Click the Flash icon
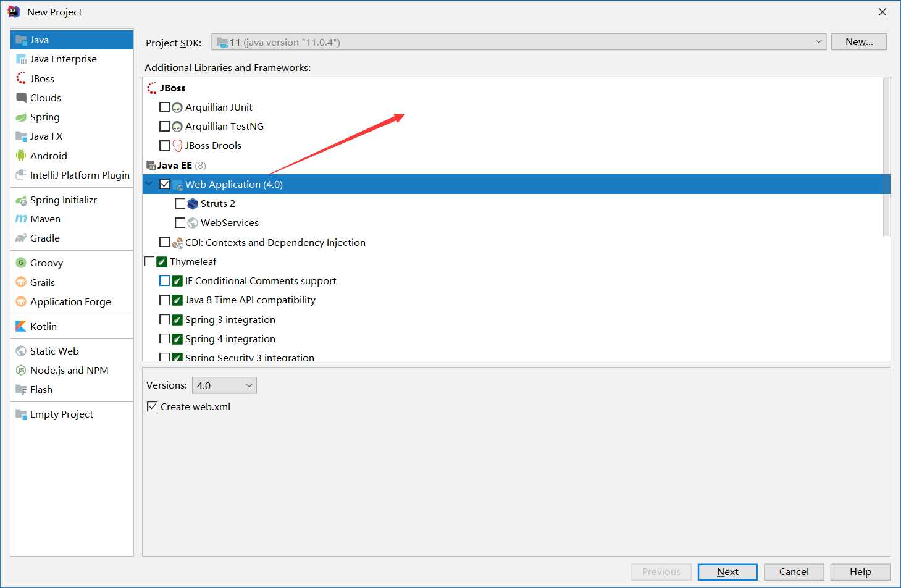 tap(21, 390)
